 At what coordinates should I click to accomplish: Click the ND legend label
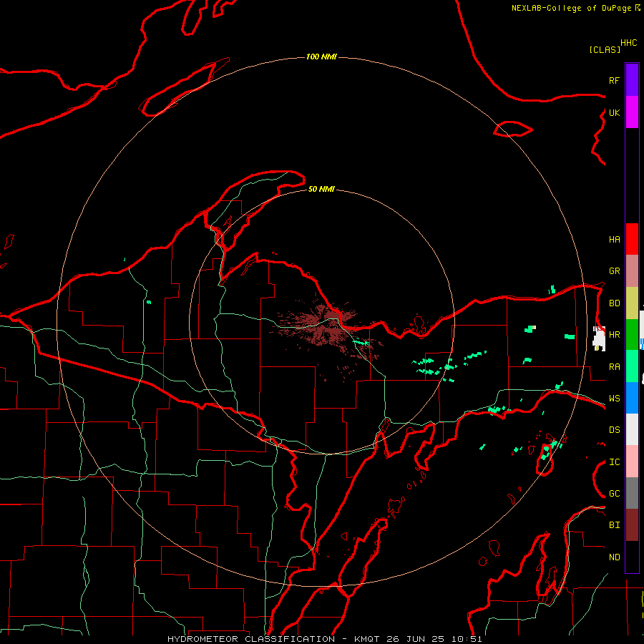point(614,557)
